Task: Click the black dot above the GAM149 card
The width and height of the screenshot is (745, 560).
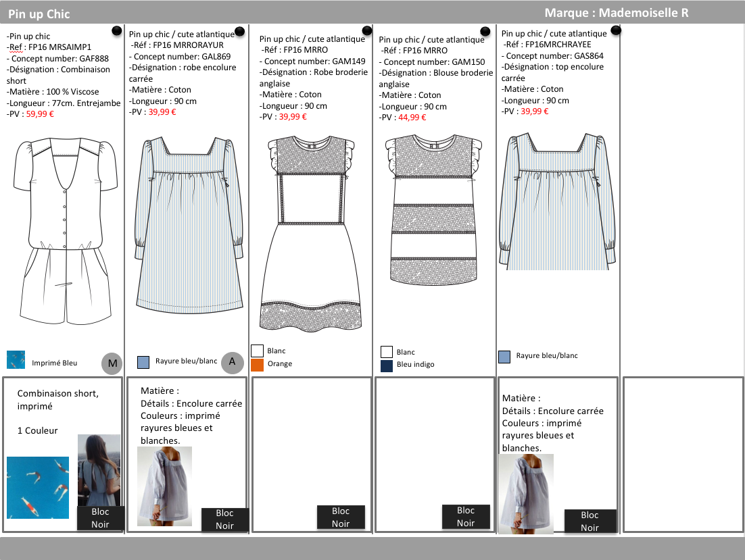Action: [367, 30]
